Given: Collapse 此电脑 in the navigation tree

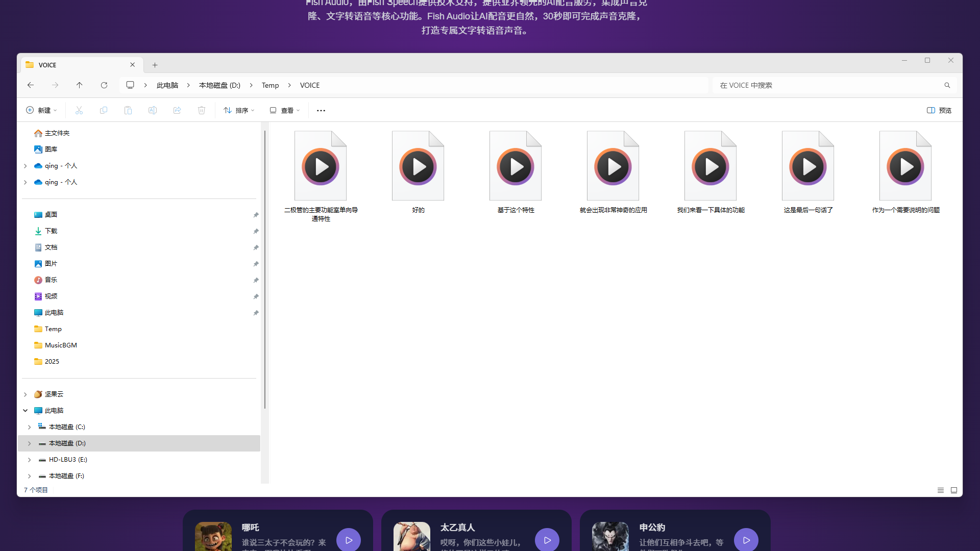Looking at the screenshot, I should (x=25, y=410).
